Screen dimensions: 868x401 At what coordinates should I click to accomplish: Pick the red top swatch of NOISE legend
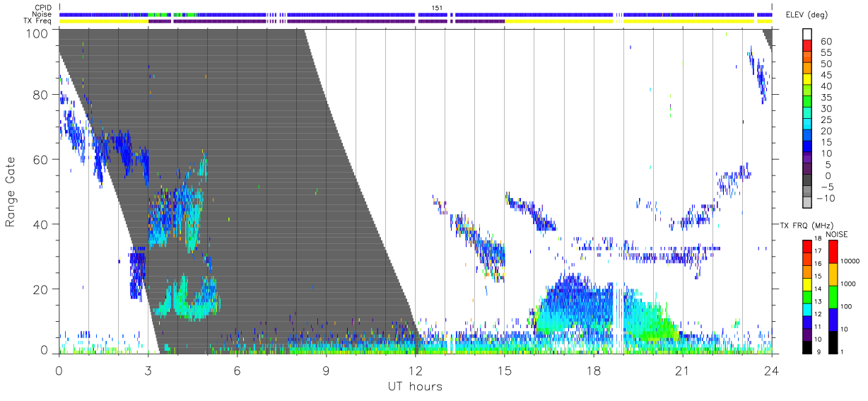[833, 252]
